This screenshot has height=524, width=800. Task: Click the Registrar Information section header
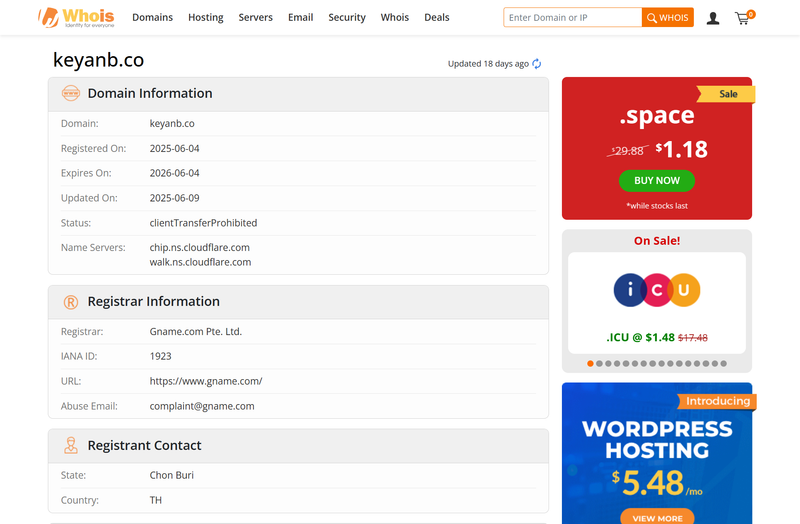(x=298, y=302)
